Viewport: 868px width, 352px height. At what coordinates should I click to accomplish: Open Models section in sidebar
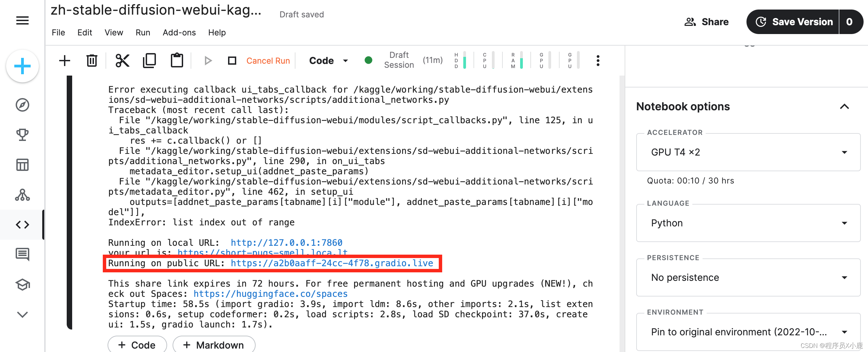(x=22, y=195)
